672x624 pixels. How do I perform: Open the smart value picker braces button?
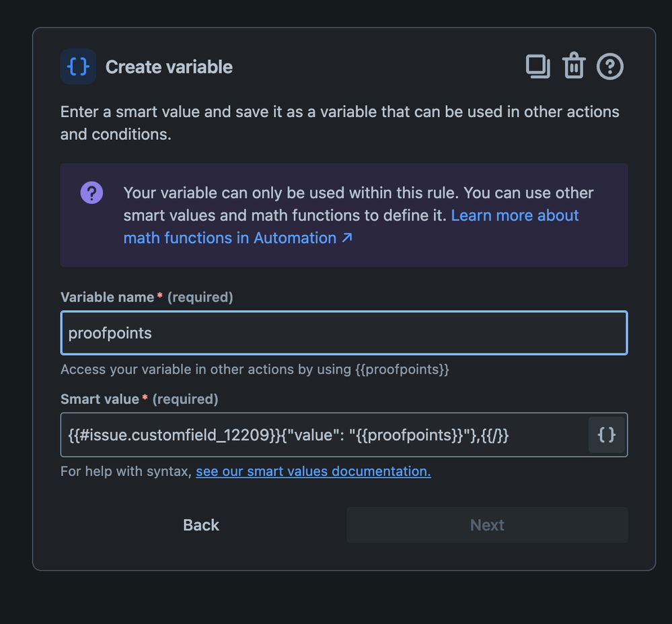coord(606,435)
